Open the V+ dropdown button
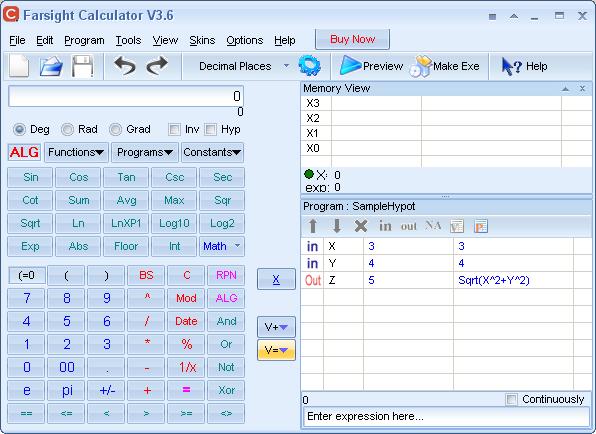Image resolution: width=596 pixels, height=434 pixels. [276, 327]
